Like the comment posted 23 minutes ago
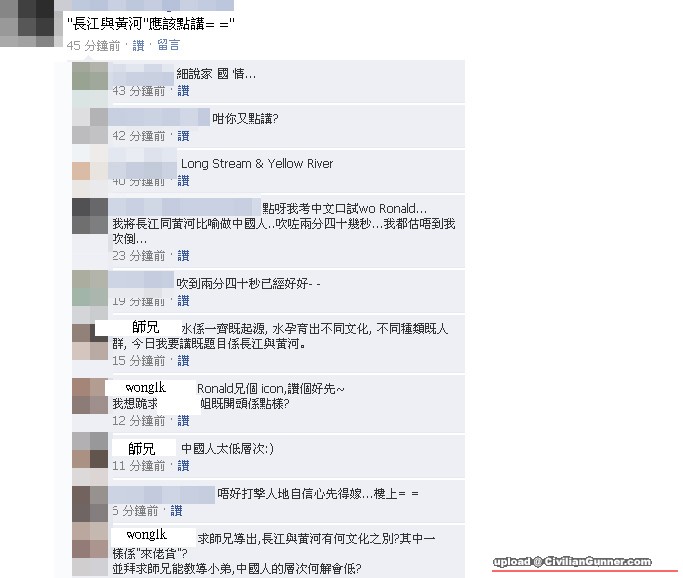 [183, 256]
